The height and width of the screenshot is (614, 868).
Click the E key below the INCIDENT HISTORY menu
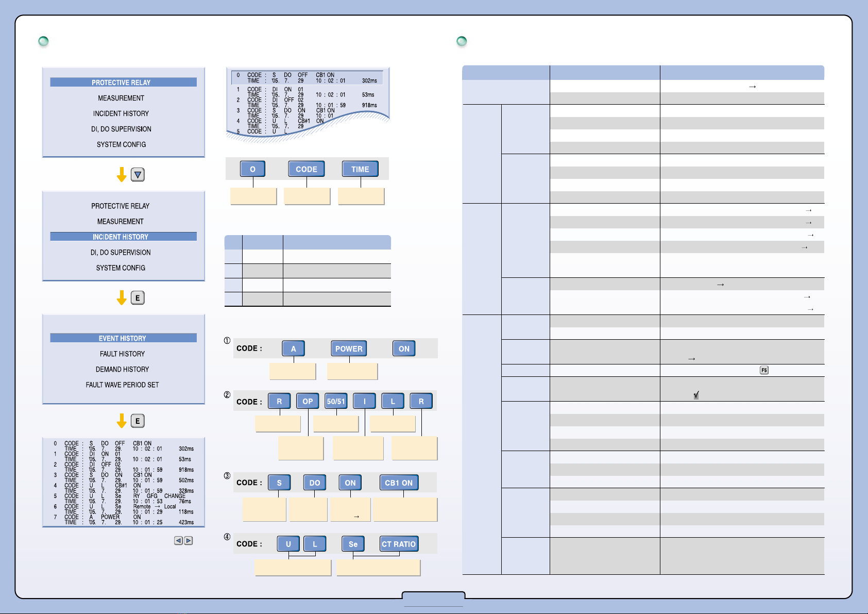coord(138,298)
